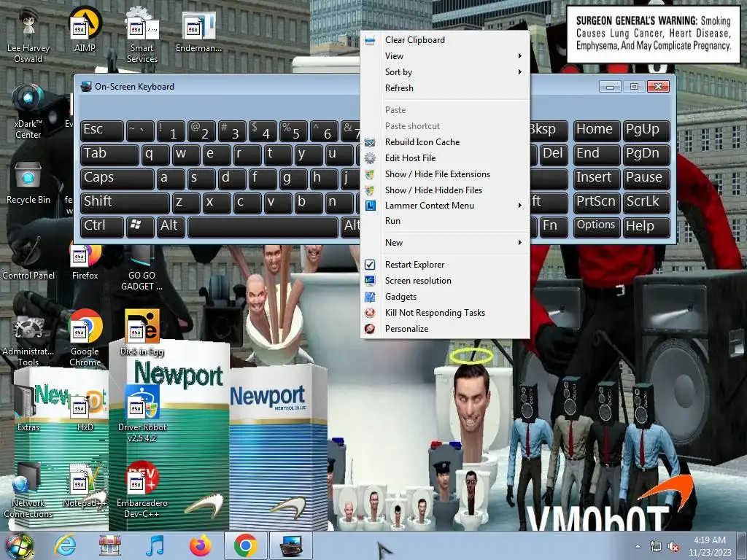
Task: Open the Lee Harvey Oswald desktop icon
Action: point(28,36)
